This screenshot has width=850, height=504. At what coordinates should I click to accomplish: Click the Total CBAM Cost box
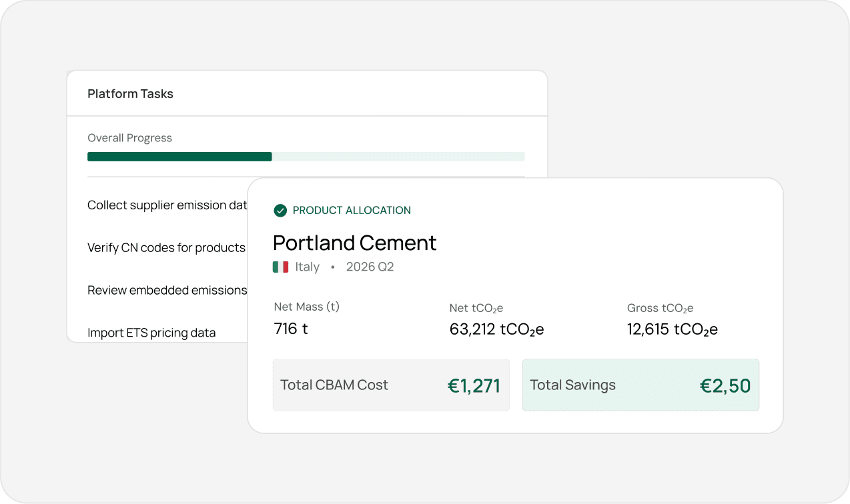391,385
